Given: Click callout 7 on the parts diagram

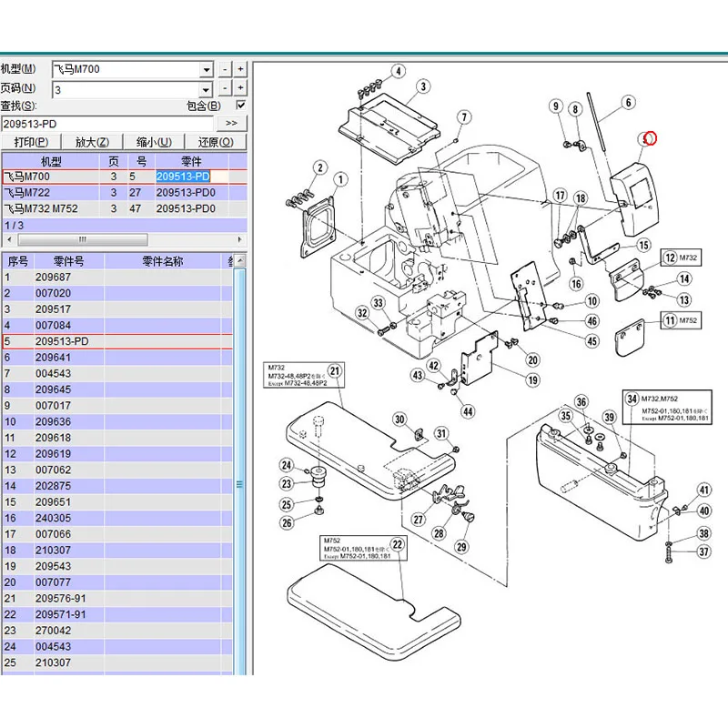Looking at the screenshot, I should click(464, 117).
